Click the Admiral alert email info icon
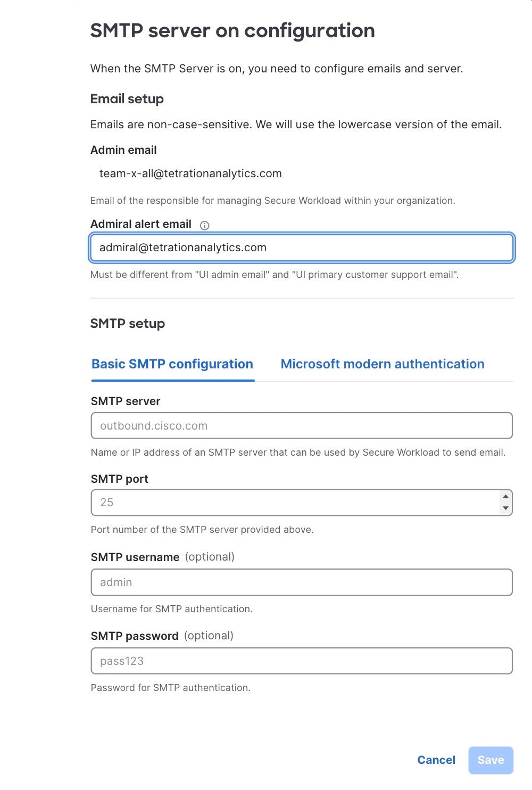Image resolution: width=532 pixels, height=790 pixels. pyautogui.click(x=204, y=225)
